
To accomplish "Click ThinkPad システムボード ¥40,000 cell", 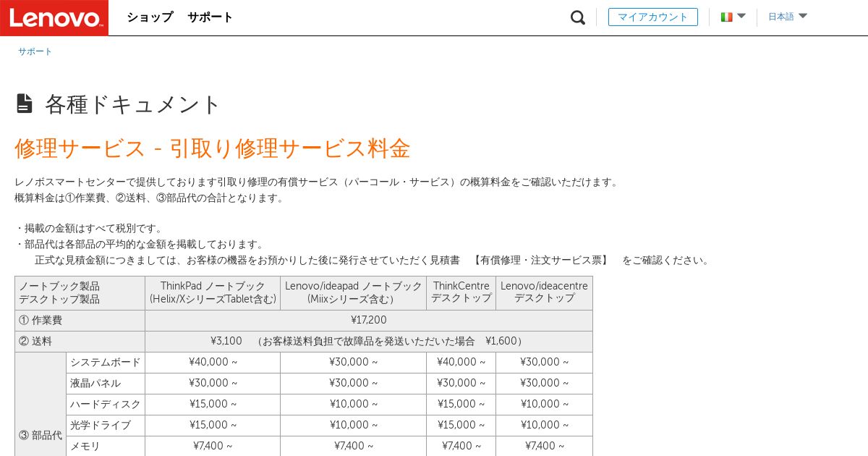I will point(213,362).
